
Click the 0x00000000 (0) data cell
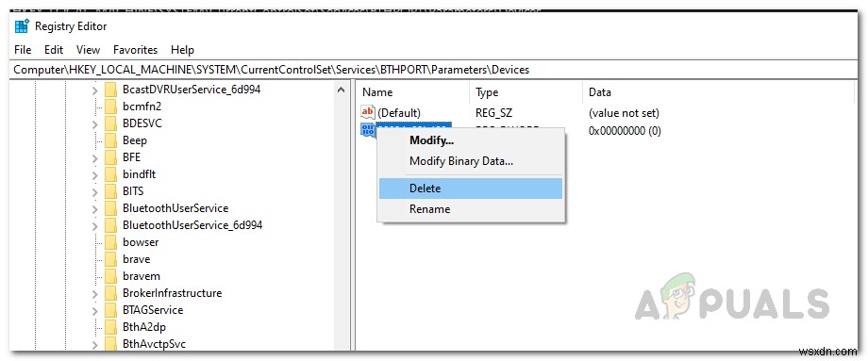click(625, 131)
